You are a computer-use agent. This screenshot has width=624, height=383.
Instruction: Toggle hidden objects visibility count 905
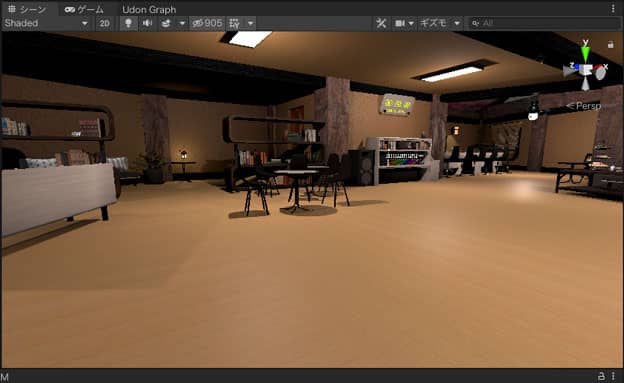[207, 23]
